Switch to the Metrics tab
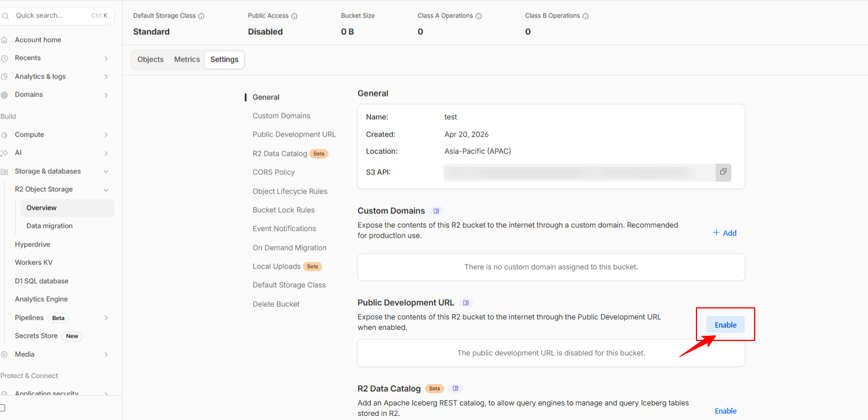This screenshot has width=868, height=420. pos(187,60)
